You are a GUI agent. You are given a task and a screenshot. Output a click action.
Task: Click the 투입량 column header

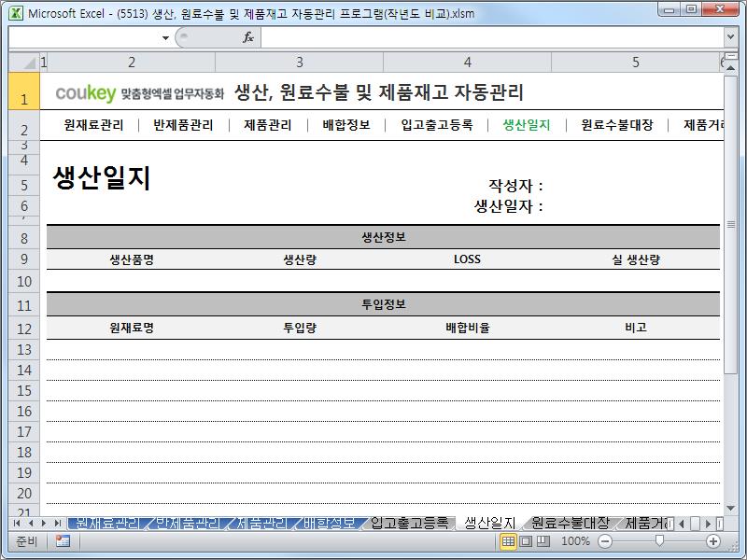(x=300, y=328)
